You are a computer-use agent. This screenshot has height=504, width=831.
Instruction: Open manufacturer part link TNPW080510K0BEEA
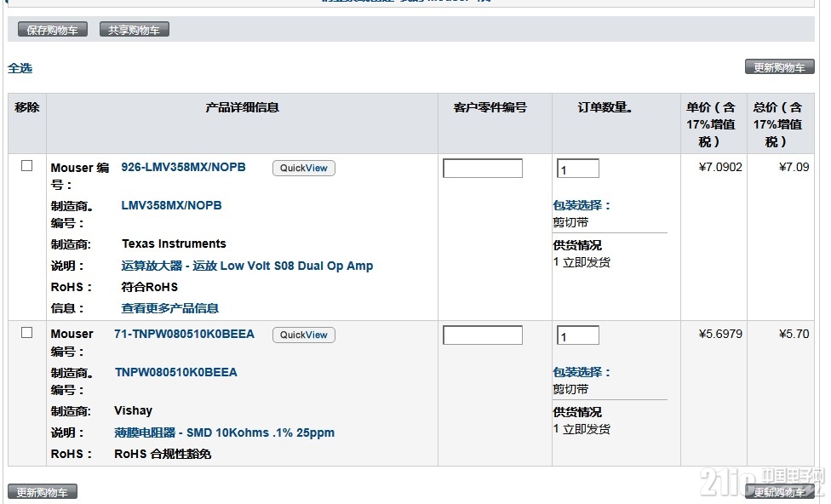pyautogui.click(x=176, y=372)
